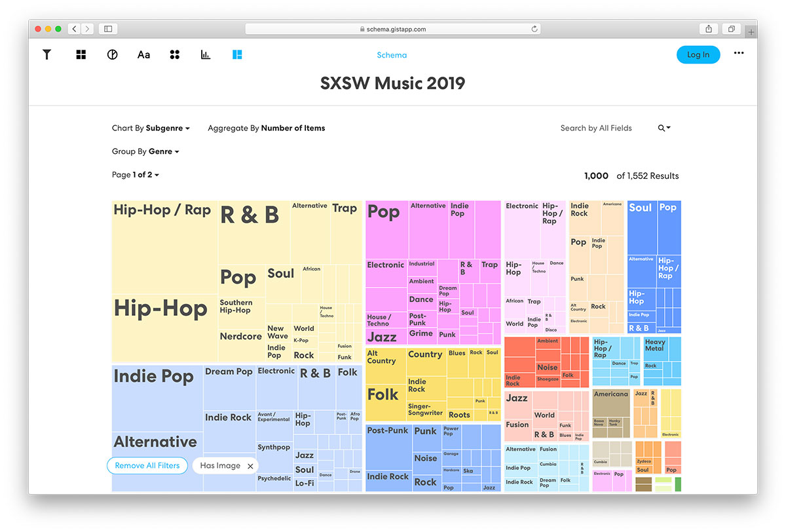This screenshot has width=786, height=532.
Task: Open the Aa word cloud view
Action: coord(143,55)
